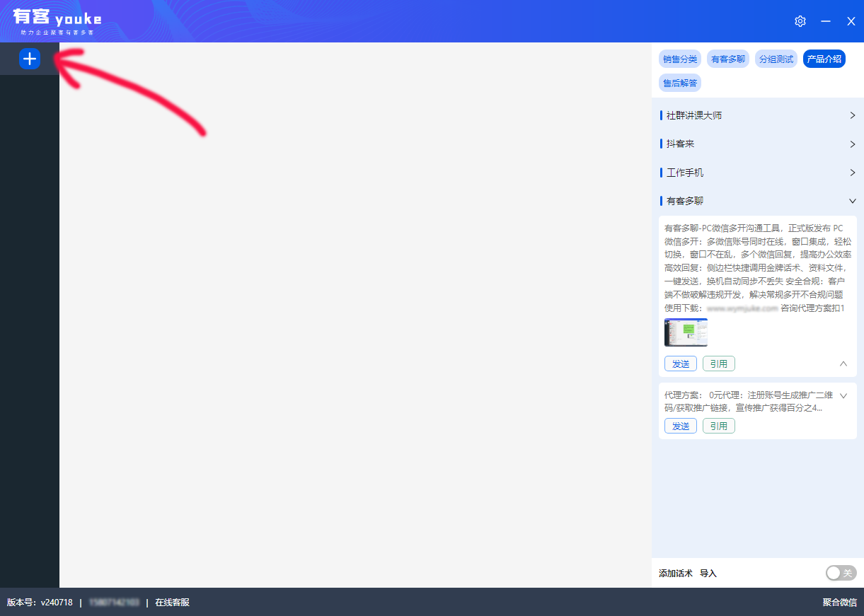The height and width of the screenshot is (616, 864).
Task: Open 在线客服 online support
Action: pos(172,603)
